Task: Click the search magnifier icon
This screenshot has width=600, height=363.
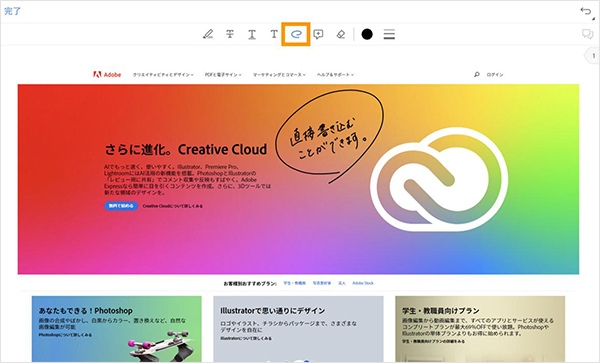Action: (x=476, y=75)
